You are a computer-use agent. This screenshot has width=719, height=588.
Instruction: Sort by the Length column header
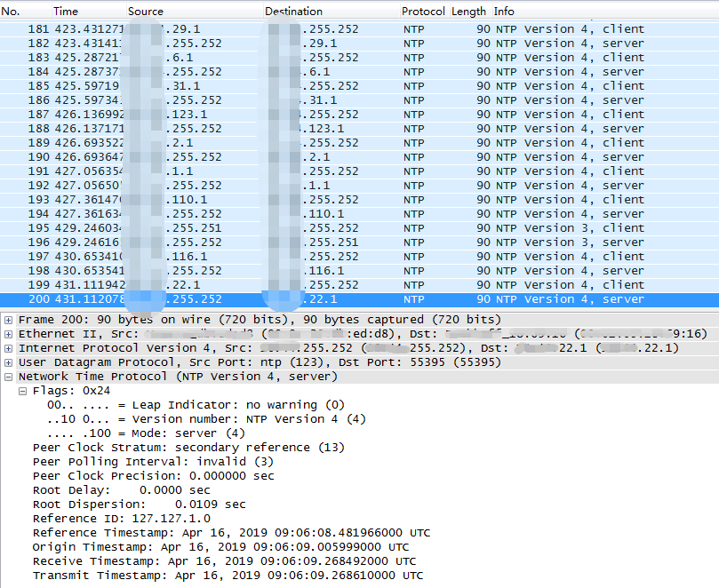tap(470, 11)
